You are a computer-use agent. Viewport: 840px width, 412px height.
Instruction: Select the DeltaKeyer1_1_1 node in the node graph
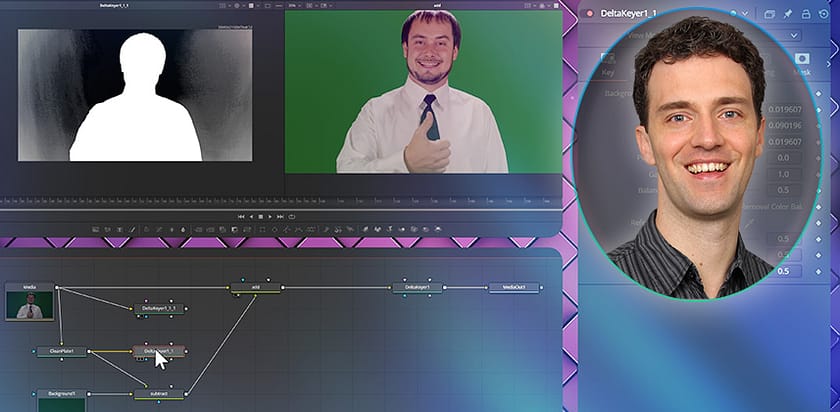coord(159,309)
